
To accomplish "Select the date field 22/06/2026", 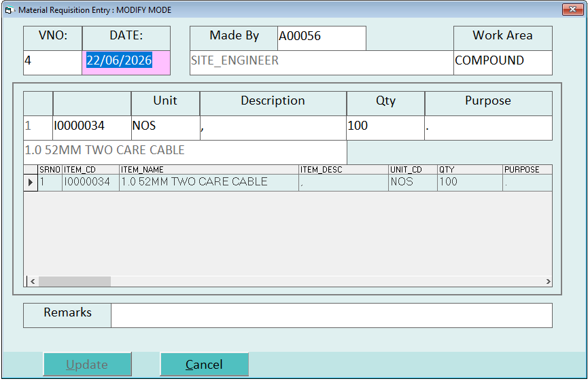I will click(126, 62).
